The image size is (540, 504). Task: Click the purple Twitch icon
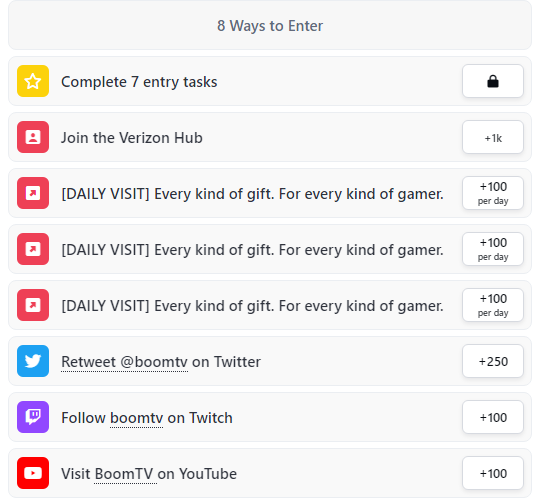click(x=33, y=417)
